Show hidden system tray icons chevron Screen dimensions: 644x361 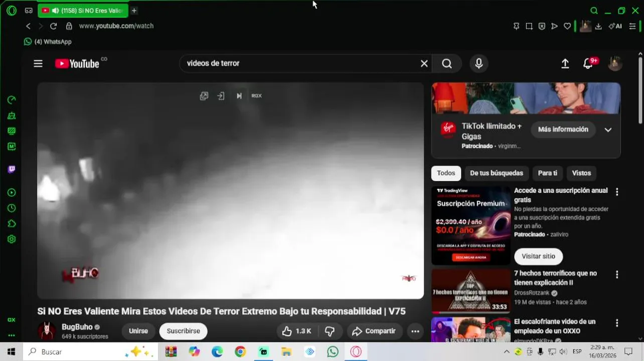click(x=507, y=352)
